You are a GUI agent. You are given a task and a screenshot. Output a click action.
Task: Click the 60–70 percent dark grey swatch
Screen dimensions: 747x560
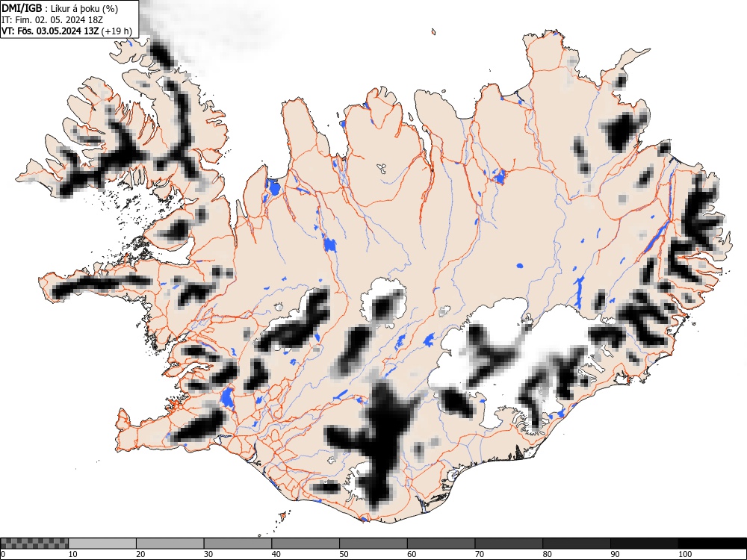pyautogui.click(x=441, y=544)
